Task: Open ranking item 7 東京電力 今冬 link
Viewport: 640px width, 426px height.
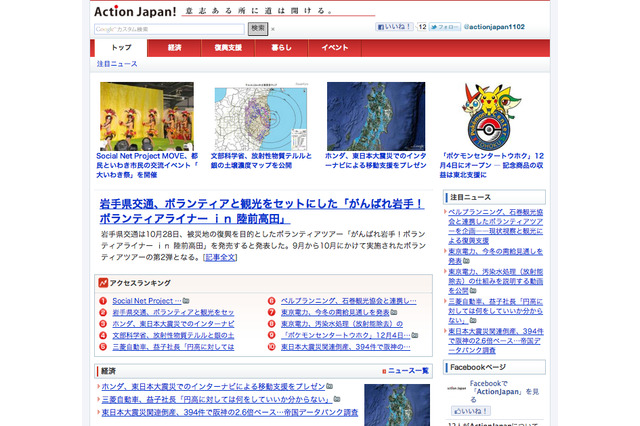Action: 335,312
